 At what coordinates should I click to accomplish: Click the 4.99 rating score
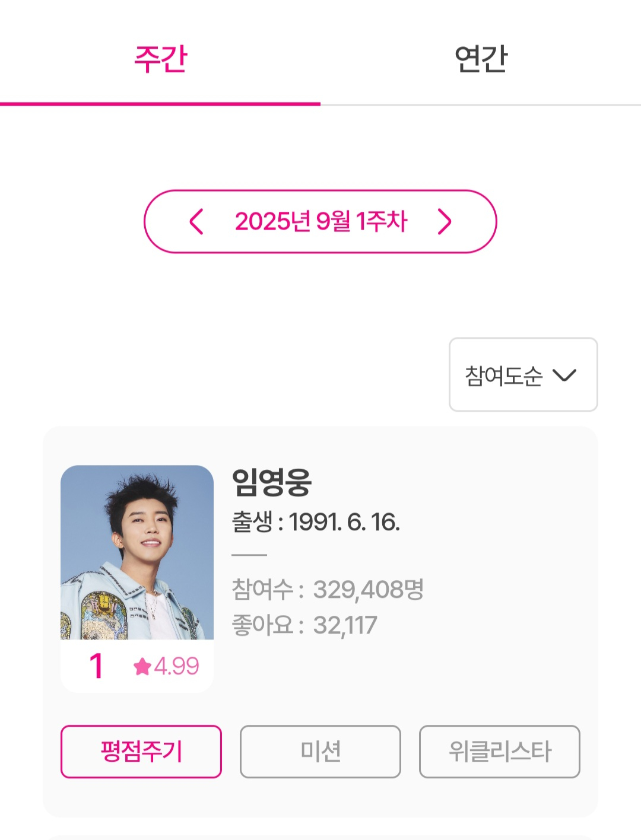[x=177, y=666]
